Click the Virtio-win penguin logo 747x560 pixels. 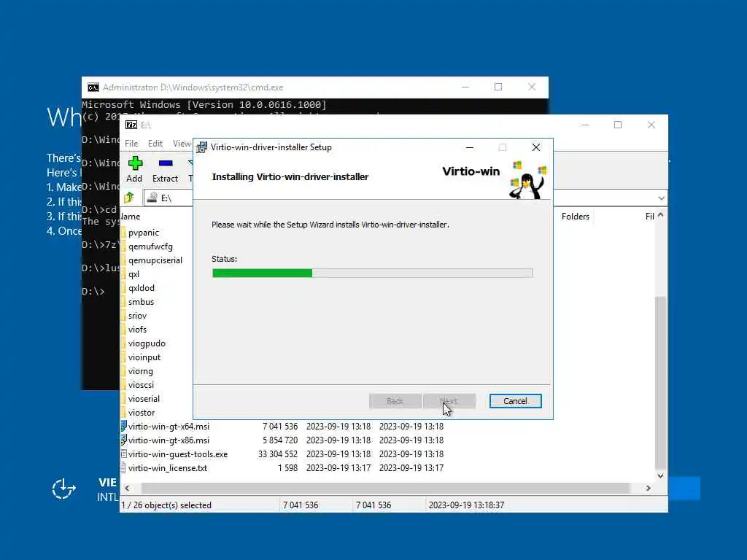pos(527,180)
